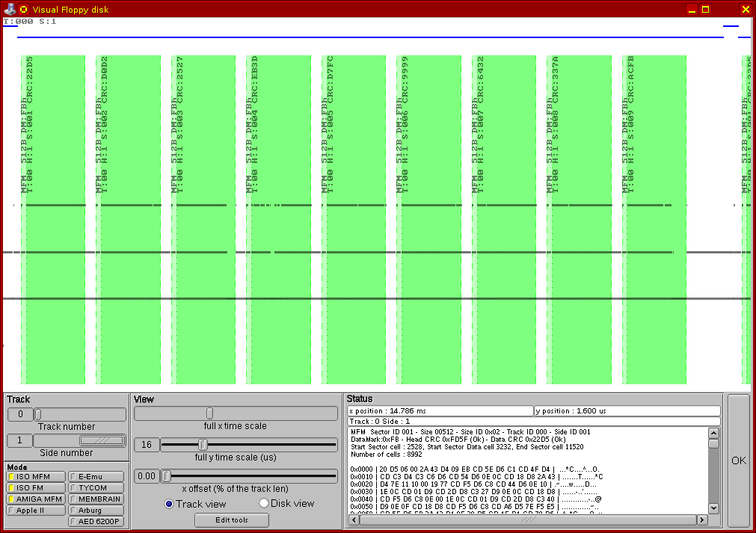Image resolution: width=756 pixels, height=533 pixels.
Task: Select the Track view radio button
Action: pos(169,504)
